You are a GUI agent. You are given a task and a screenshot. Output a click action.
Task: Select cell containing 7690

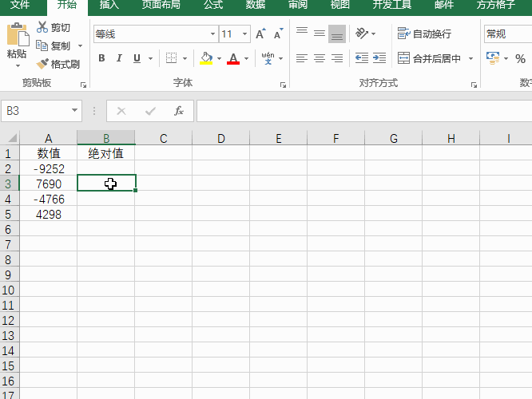point(49,184)
